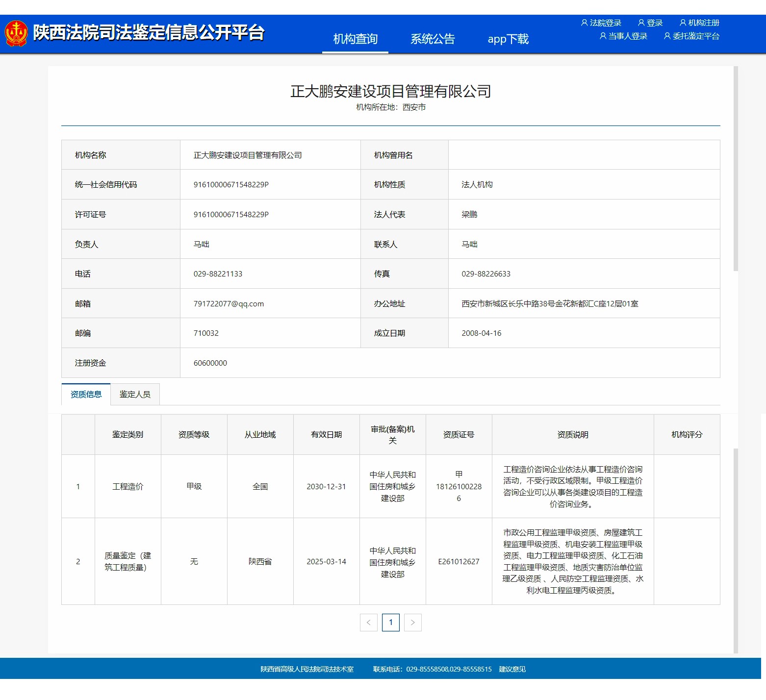Click the court emblem logo icon
This screenshot has width=766, height=700.
[x=16, y=33]
